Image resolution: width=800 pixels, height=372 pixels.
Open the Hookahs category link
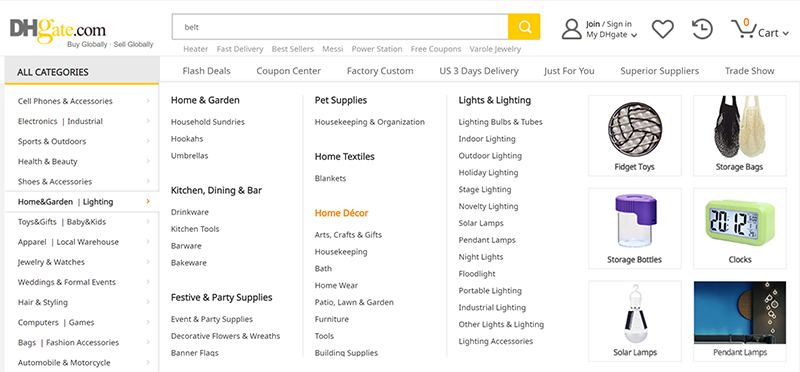[x=187, y=139]
